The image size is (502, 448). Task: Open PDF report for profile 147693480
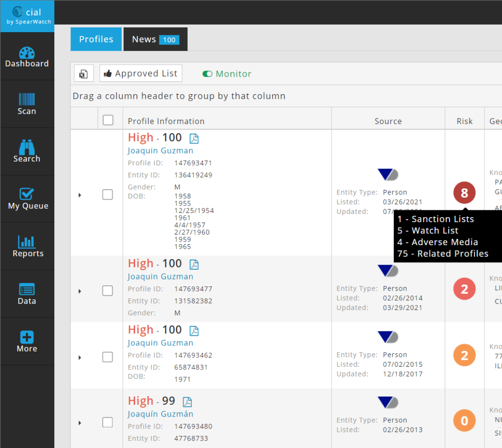coord(187,402)
